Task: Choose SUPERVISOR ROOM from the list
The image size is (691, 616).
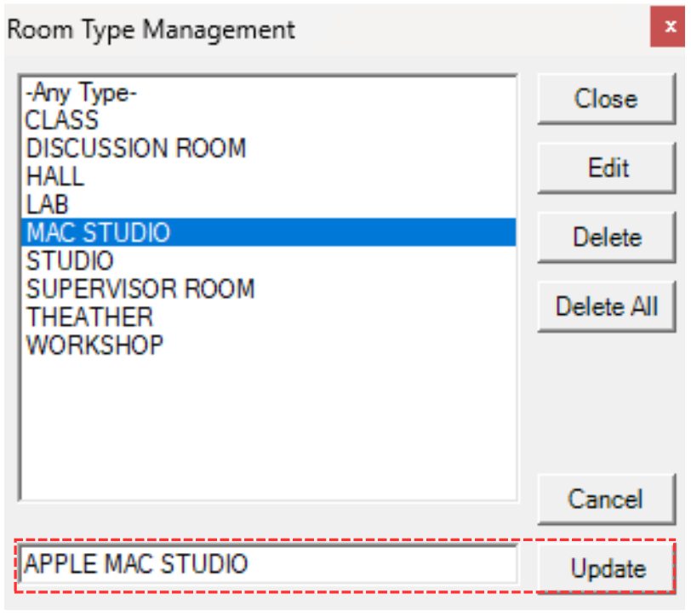Action: (x=140, y=288)
